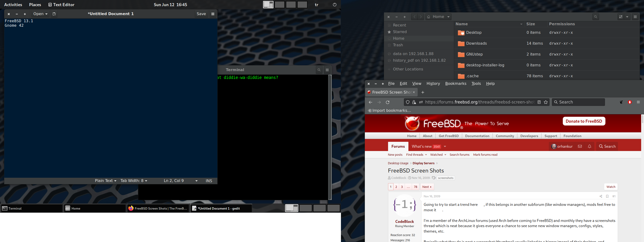644x242 pixels.
Task: Open the Plain Text language dropdown
Action: 106,181
